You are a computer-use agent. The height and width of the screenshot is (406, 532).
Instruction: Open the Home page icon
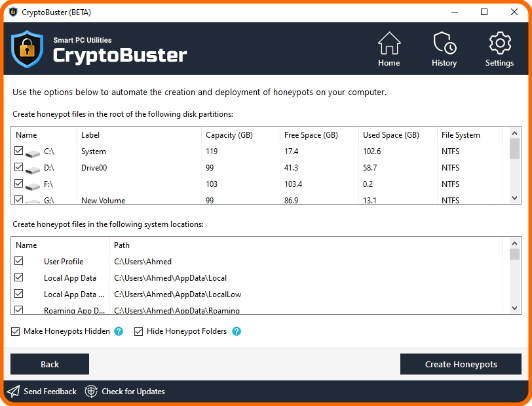pyautogui.click(x=389, y=43)
